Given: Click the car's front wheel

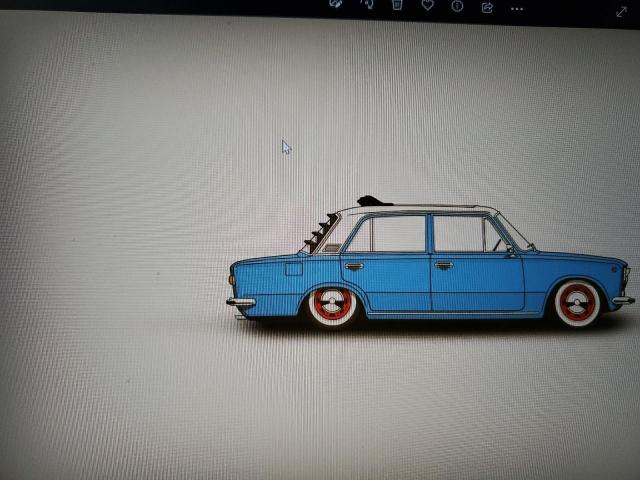Looking at the screenshot, I should coord(577,303).
